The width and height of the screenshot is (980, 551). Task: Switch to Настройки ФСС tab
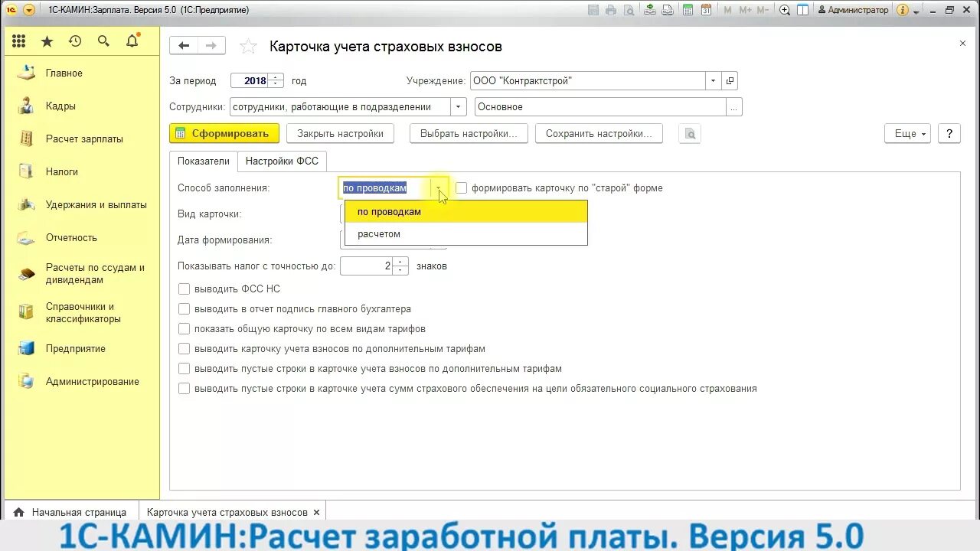click(283, 161)
